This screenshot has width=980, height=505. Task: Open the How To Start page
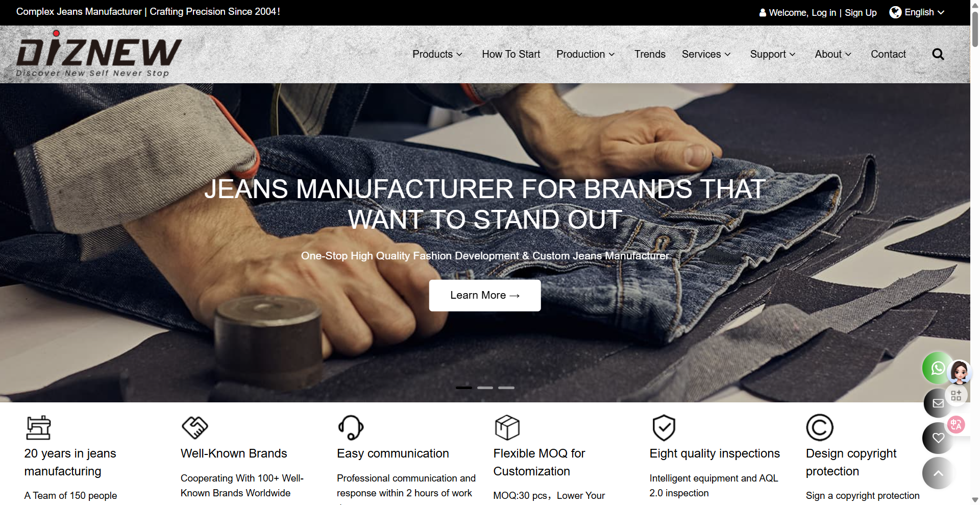click(x=511, y=54)
